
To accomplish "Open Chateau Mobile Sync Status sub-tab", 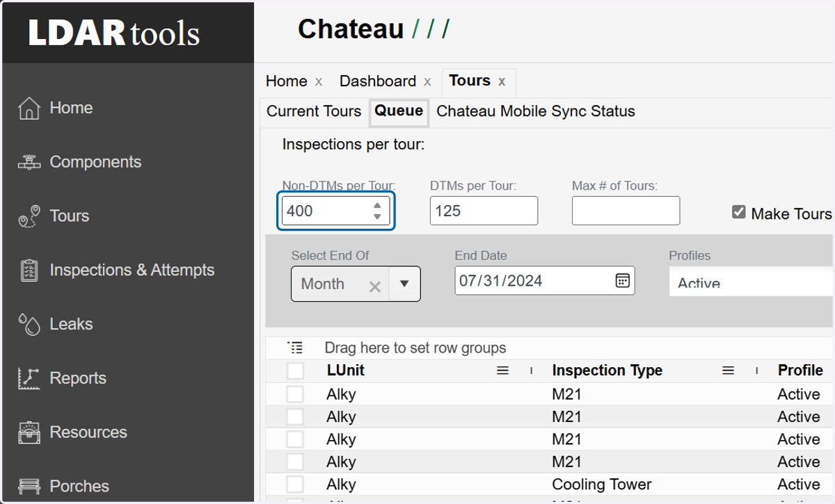I will pos(536,111).
